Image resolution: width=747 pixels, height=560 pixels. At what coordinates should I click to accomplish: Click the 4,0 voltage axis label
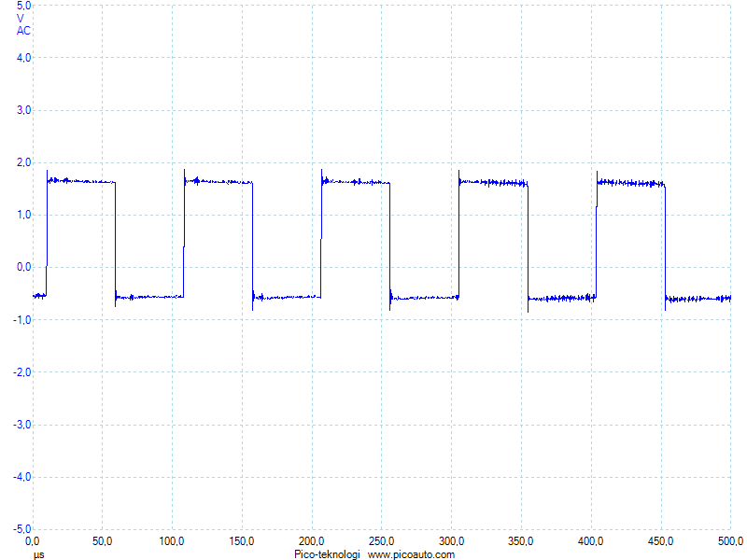(24, 58)
